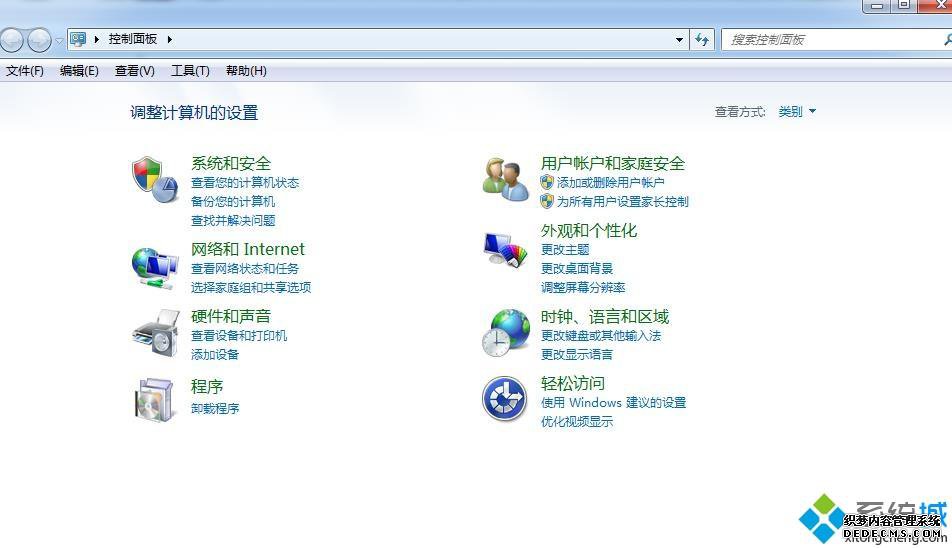Click 使用 Windows 建议的设置 link
This screenshot has height=548, width=952.
613,402
